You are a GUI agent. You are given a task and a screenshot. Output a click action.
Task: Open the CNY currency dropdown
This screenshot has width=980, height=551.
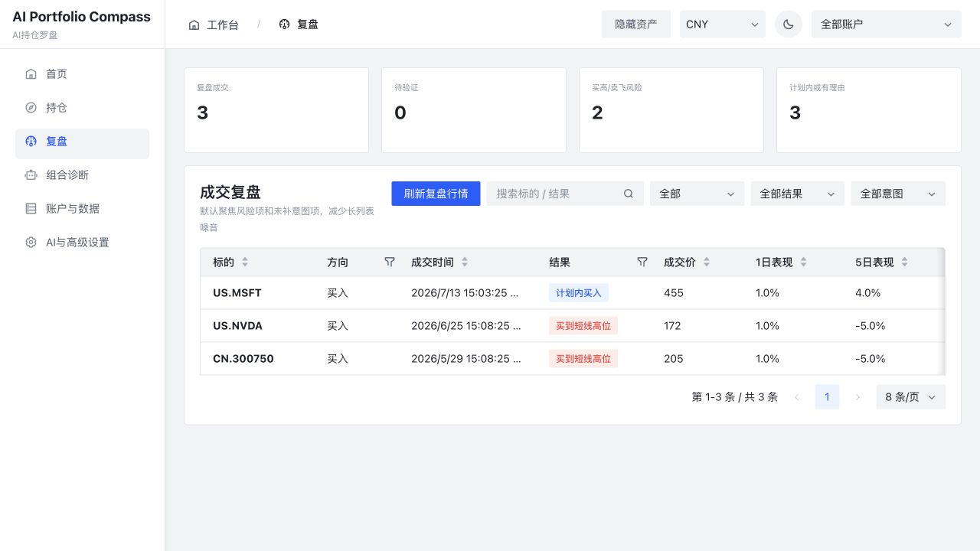click(x=723, y=24)
